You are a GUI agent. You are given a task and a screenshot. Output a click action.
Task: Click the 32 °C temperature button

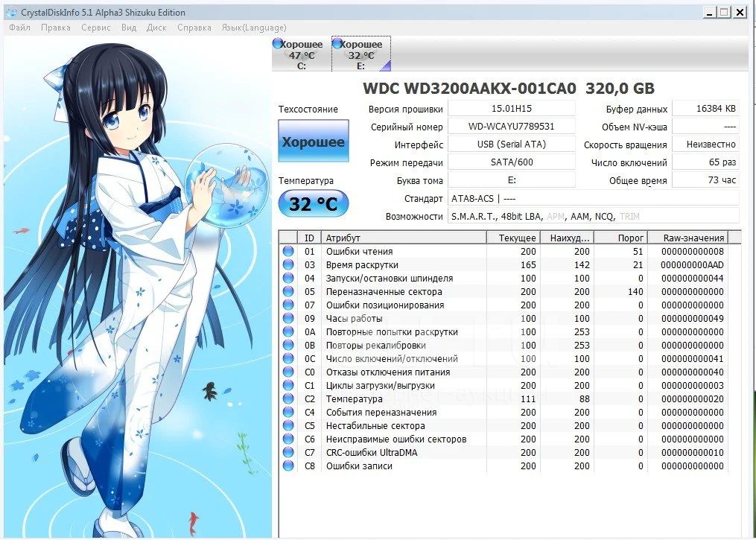pos(314,203)
